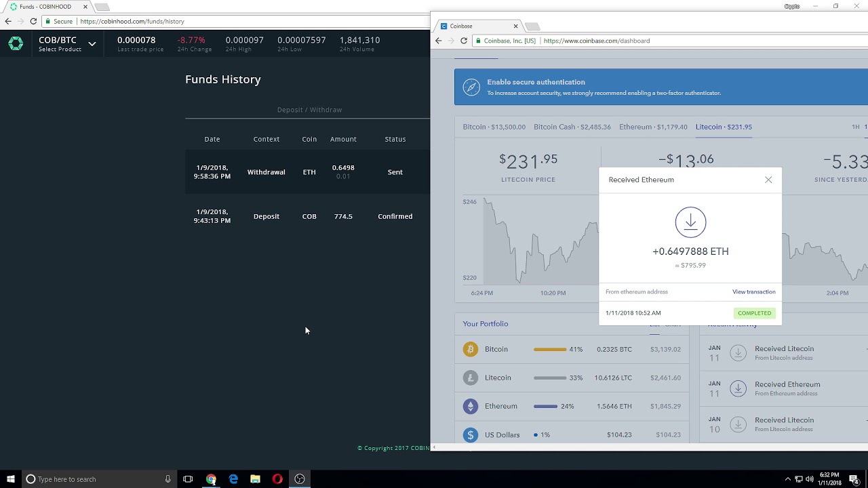
Task: Click the Coinbase address bar URL
Action: (597, 41)
